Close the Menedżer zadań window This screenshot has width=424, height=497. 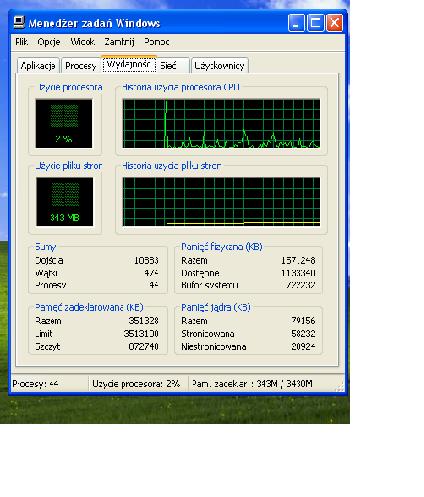click(x=334, y=23)
